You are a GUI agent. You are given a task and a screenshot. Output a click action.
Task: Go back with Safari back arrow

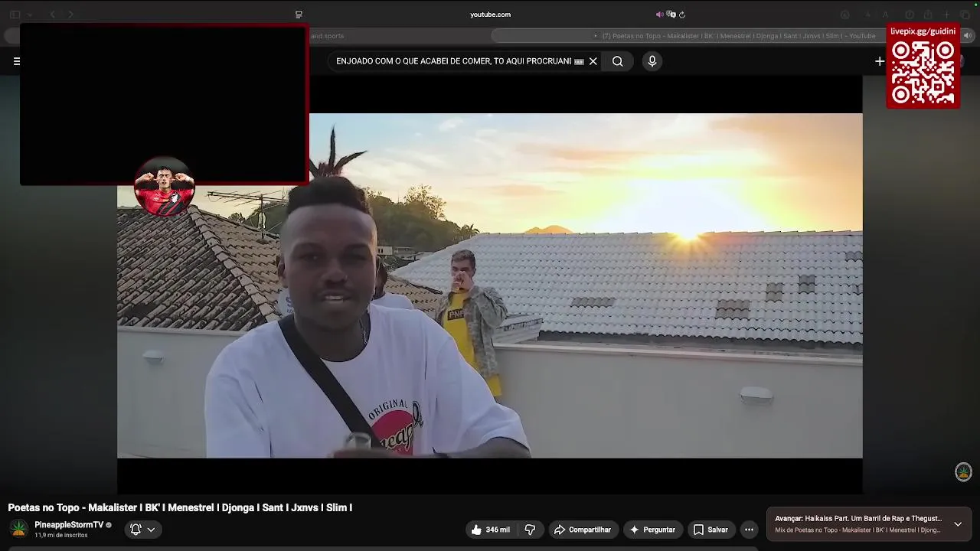point(52,15)
